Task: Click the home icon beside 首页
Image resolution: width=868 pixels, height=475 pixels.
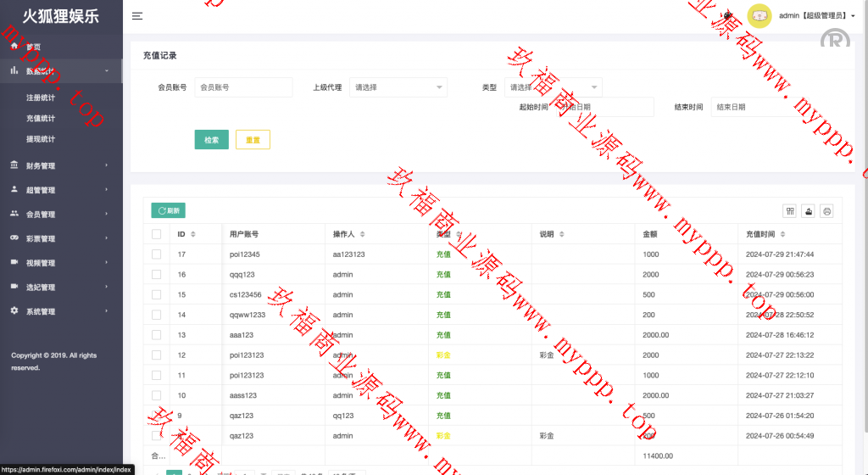Action: [x=14, y=47]
